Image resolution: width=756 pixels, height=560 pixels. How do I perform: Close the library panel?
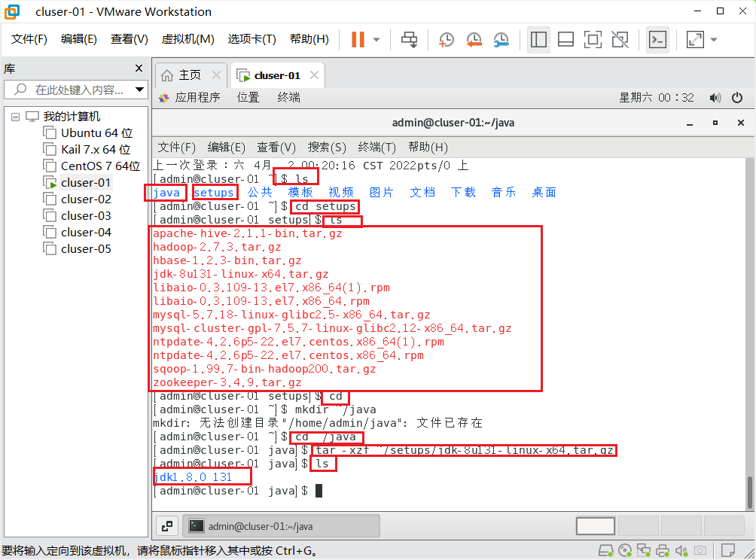click(x=139, y=68)
